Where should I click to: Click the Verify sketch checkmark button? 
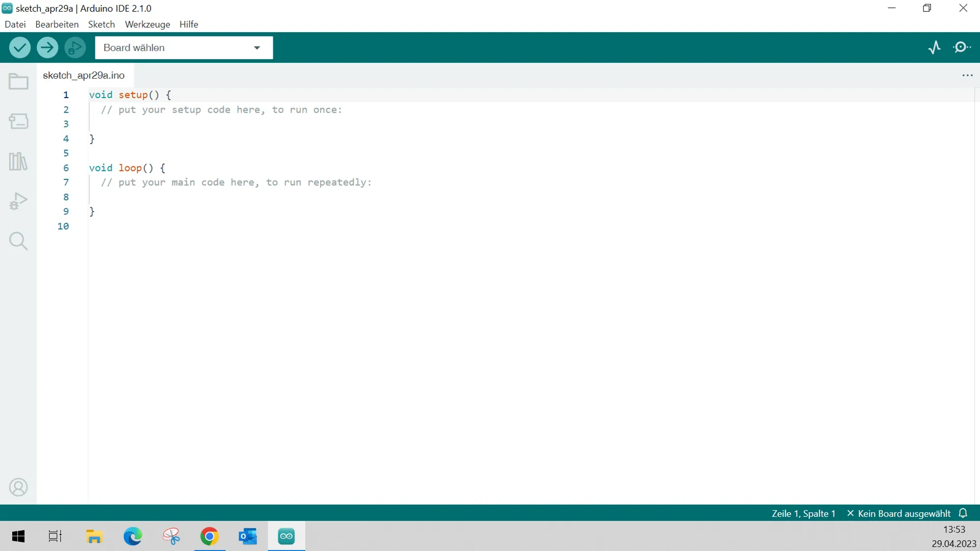click(x=20, y=47)
